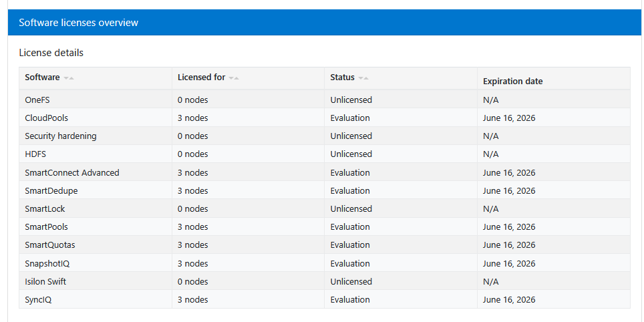Screen dimensions: 644x322
Task: Click Security hardening Unlicensed status
Action: [351, 136]
